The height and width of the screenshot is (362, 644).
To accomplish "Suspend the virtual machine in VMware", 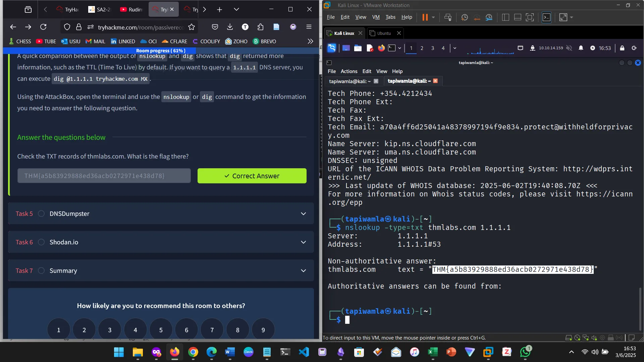I will (425, 17).
